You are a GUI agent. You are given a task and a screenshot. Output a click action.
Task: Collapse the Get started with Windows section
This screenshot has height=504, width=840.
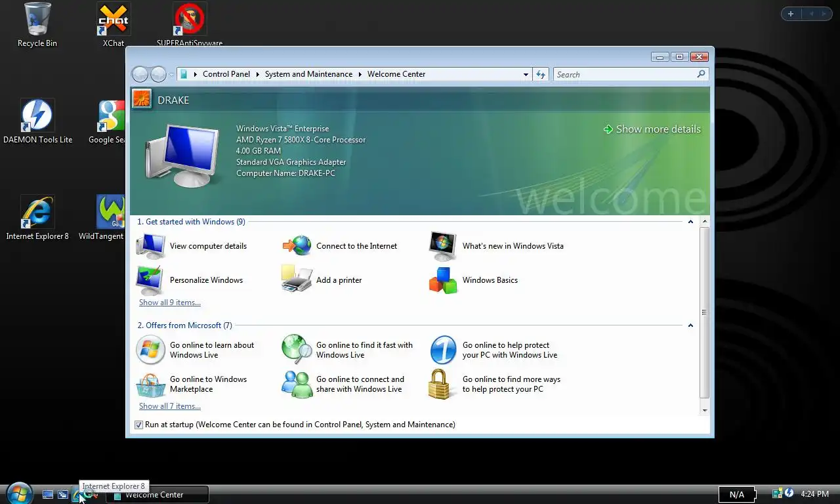coord(690,222)
